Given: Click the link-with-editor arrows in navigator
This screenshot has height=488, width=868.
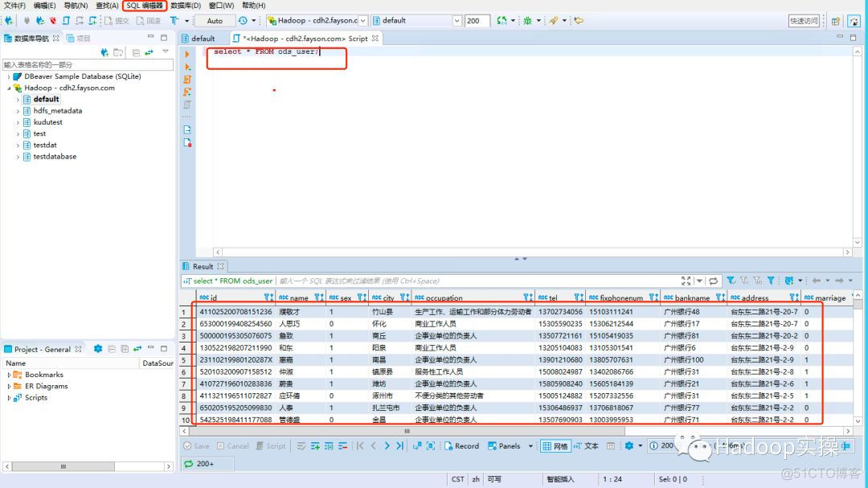Looking at the screenshot, I should pyautogui.click(x=149, y=52).
